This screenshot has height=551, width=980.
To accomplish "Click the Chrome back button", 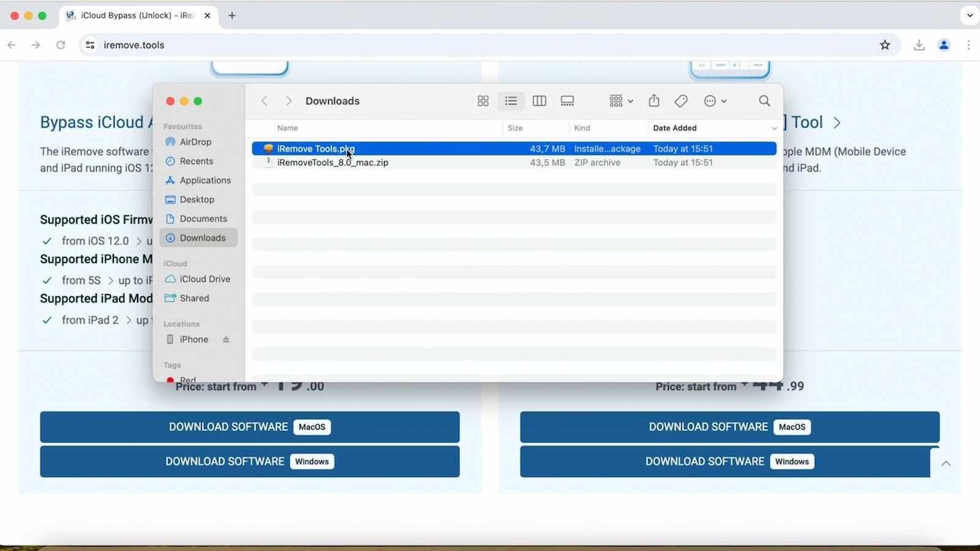I will tap(12, 45).
